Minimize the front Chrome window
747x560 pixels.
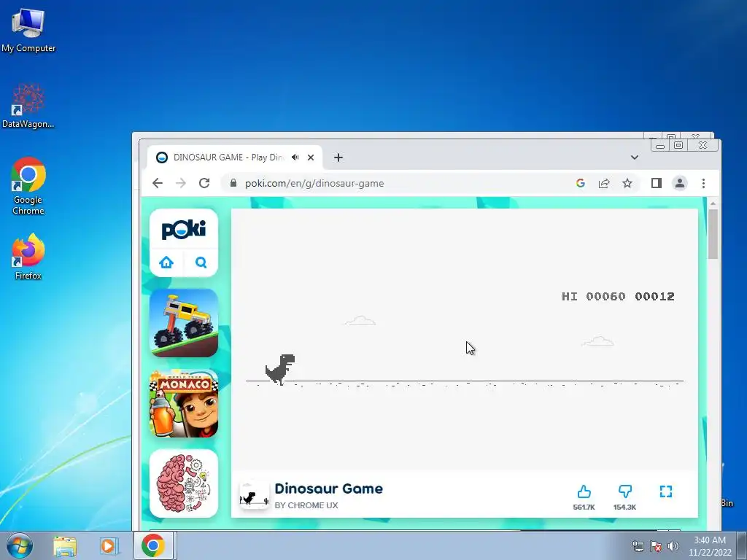(x=660, y=146)
